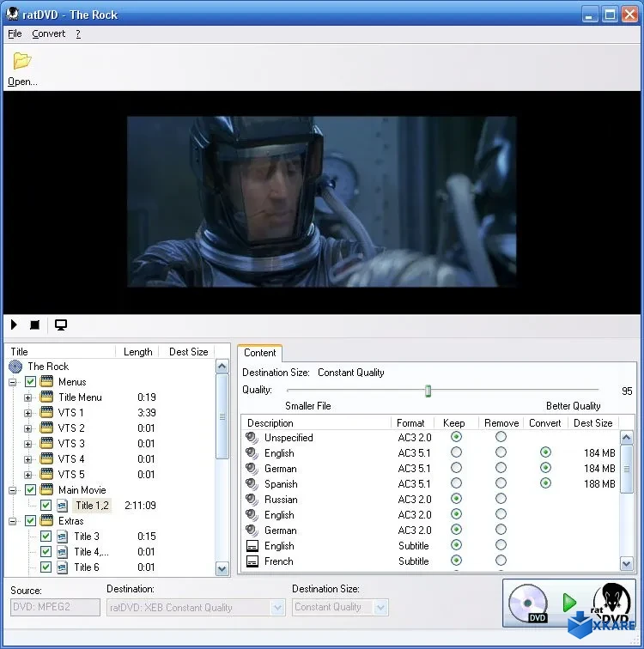Select Remove for French subtitle
Viewport: 644px width, 649px height.
[501, 561]
